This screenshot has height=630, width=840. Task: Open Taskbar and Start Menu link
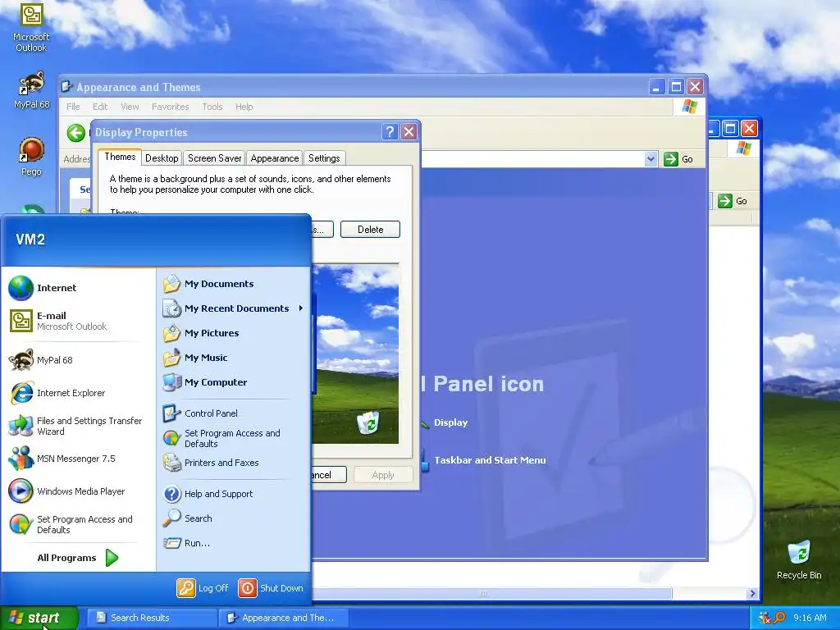pos(490,460)
